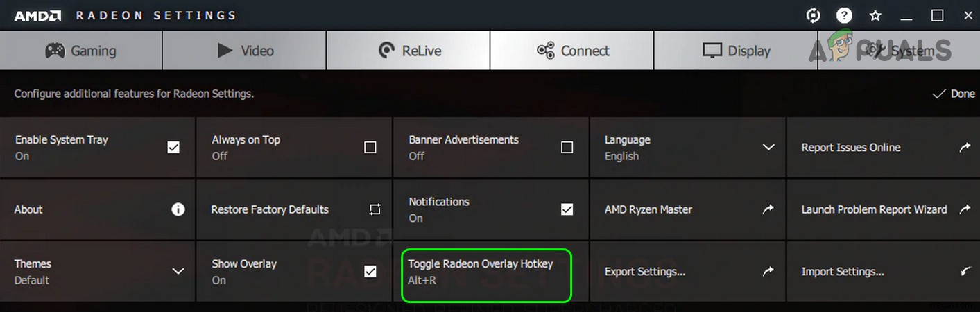Click the Themes label
Image resolution: width=980 pixels, height=312 pixels.
[x=33, y=264]
